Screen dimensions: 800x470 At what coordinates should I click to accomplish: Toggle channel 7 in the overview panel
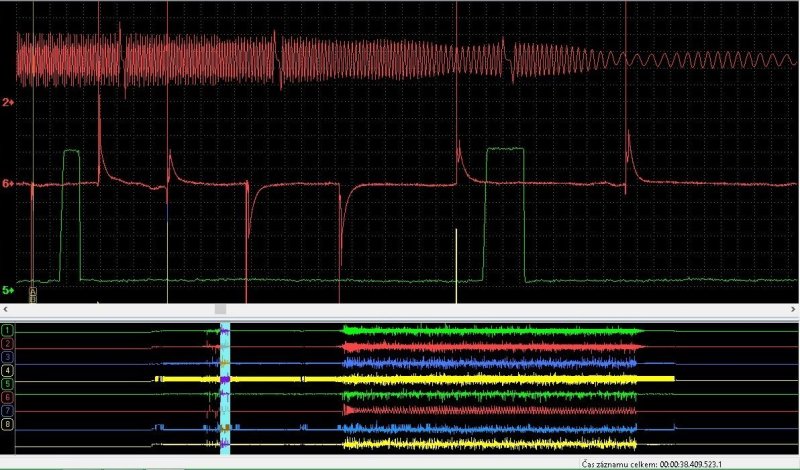click(x=7, y=410)
